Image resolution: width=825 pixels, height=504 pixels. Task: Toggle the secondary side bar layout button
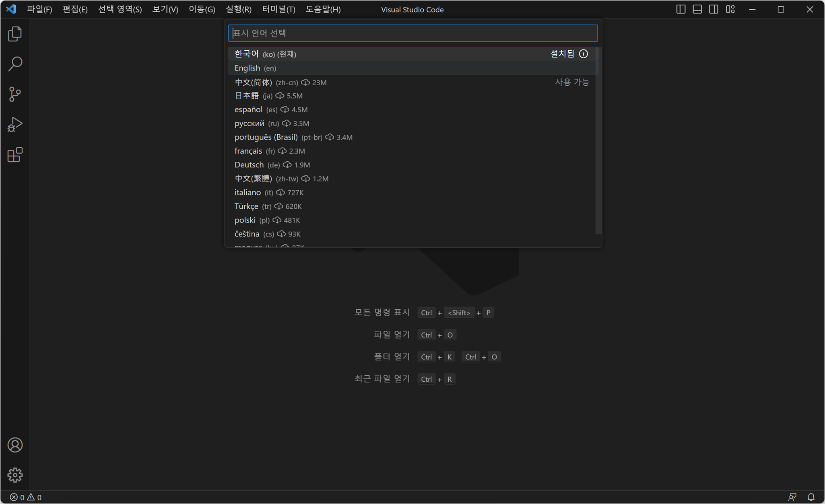click(714, 9)
